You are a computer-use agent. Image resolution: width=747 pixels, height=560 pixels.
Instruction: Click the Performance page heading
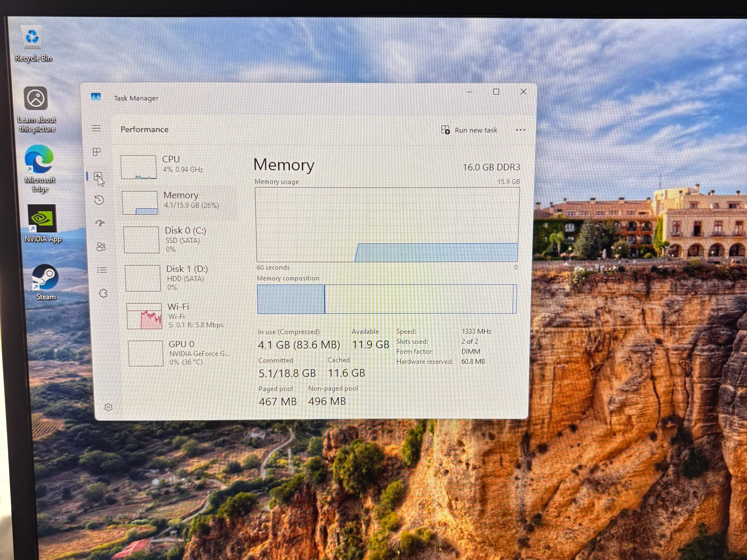(x=144, y=129)
